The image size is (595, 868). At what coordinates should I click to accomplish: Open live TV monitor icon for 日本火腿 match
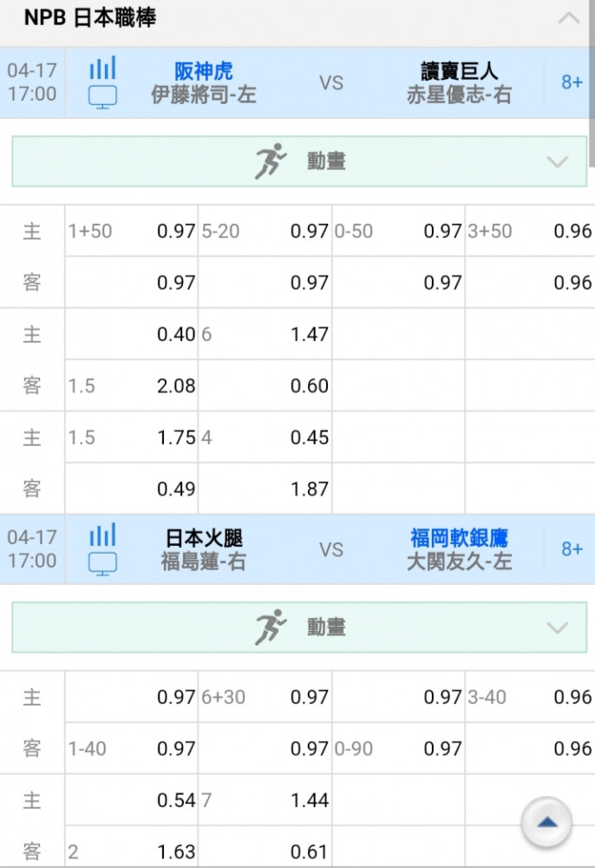[103, 563]
